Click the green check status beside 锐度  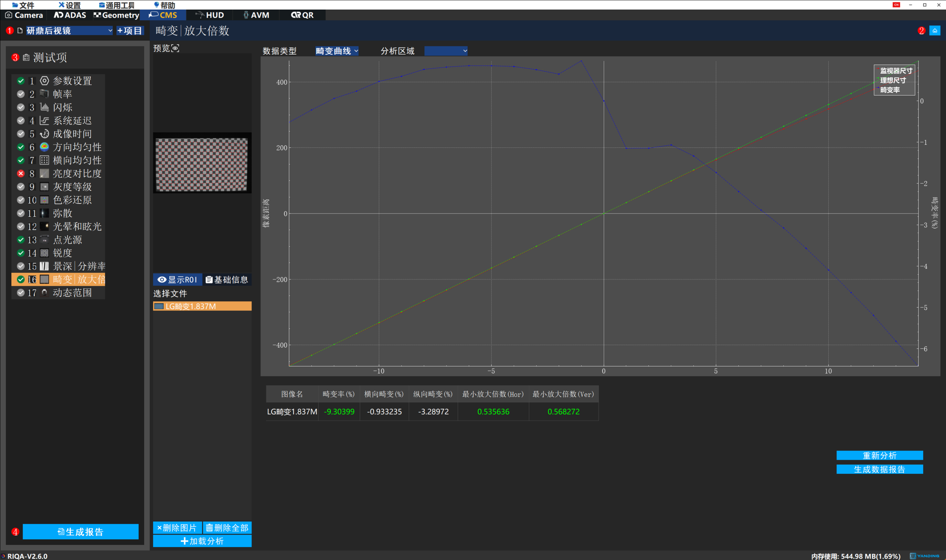[x=21, y=253]
